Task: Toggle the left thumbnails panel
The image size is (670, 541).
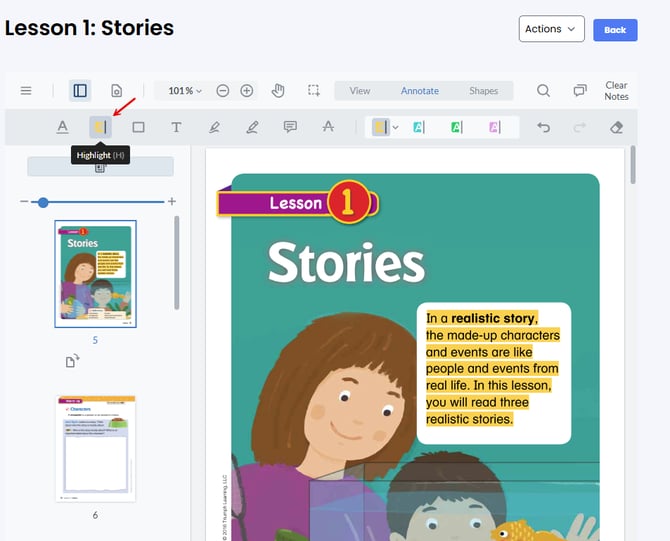Action: coord(80,91)
